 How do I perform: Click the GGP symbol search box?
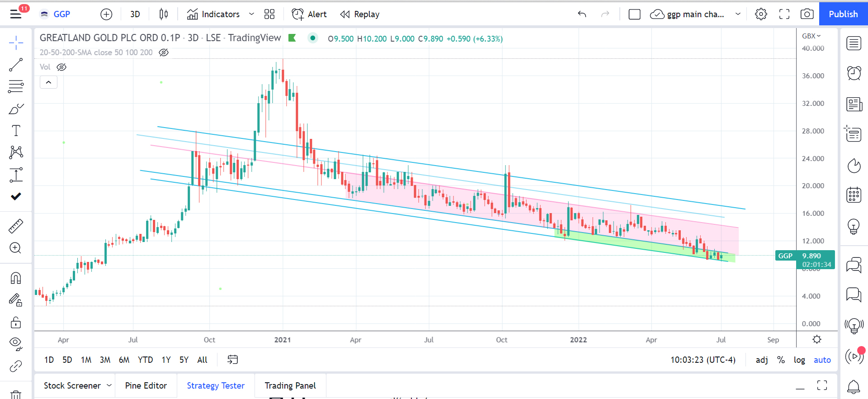(x=55, y=14)
